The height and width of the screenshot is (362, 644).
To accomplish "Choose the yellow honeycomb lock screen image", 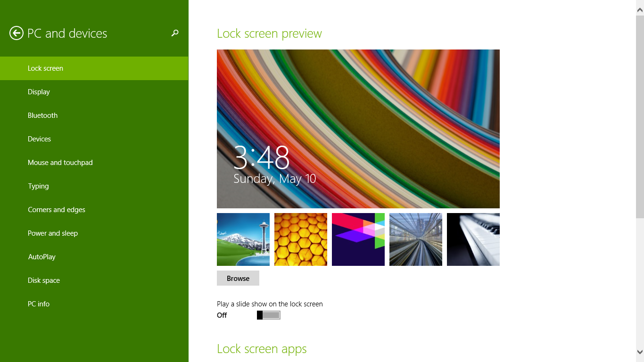I will click(x=300, y=239).
